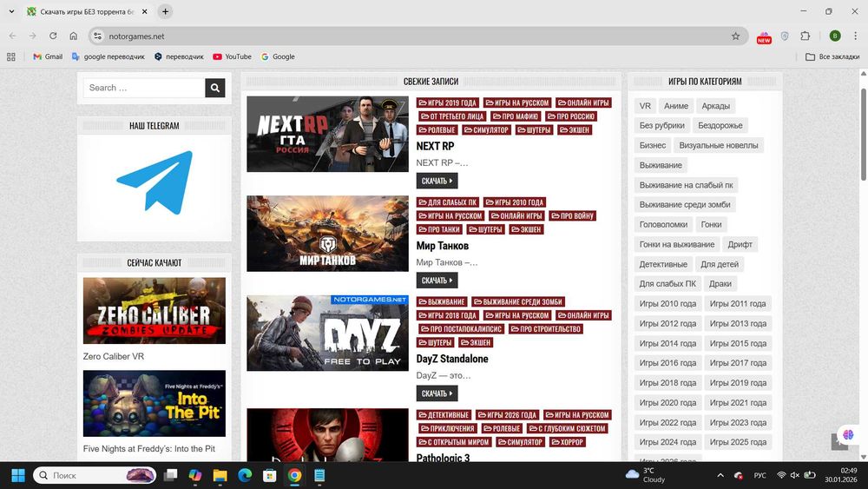Open Все закладки folder
The image size is (868, 489).
click(832, 56)
